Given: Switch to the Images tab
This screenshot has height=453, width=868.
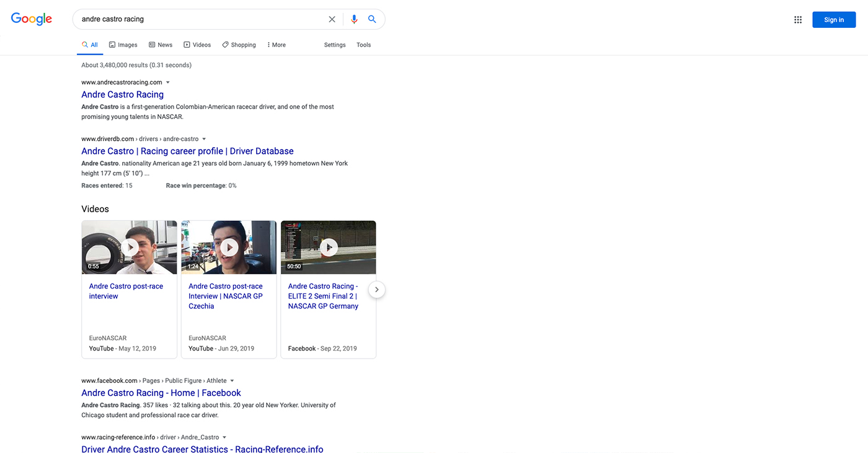Looking at the screenshot, I should point(123,45).
